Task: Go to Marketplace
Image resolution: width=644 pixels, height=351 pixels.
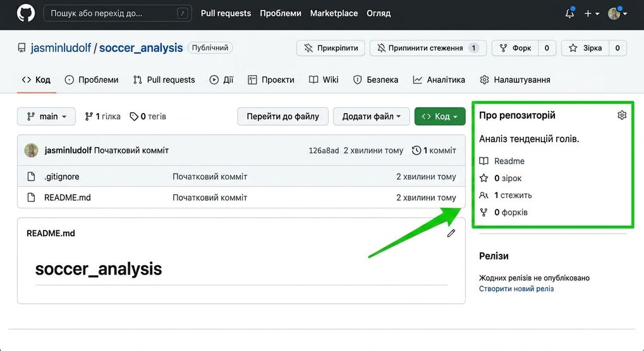Action: coord(334,13)
